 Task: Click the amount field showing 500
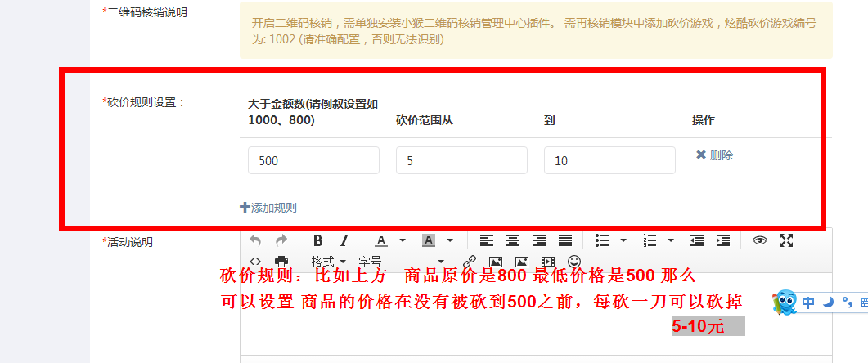click(x=313, y=160)
